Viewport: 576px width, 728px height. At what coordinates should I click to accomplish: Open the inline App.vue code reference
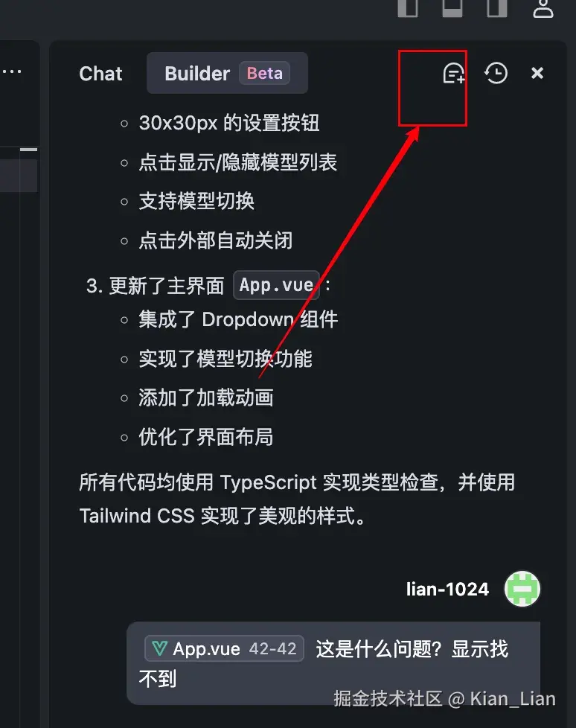[x=276, y=285]
